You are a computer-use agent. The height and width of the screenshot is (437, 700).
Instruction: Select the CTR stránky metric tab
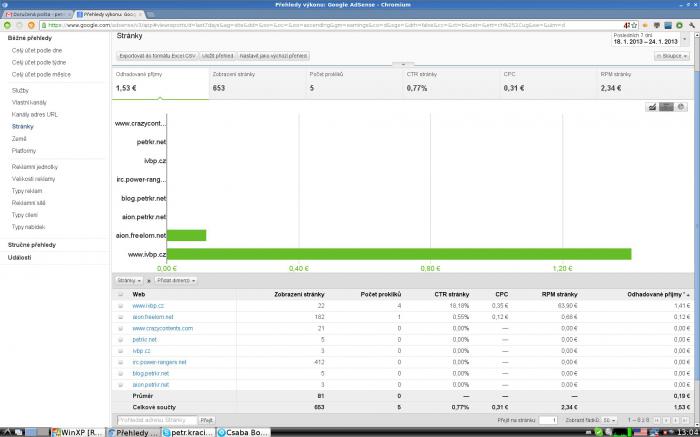click(451, 83)
